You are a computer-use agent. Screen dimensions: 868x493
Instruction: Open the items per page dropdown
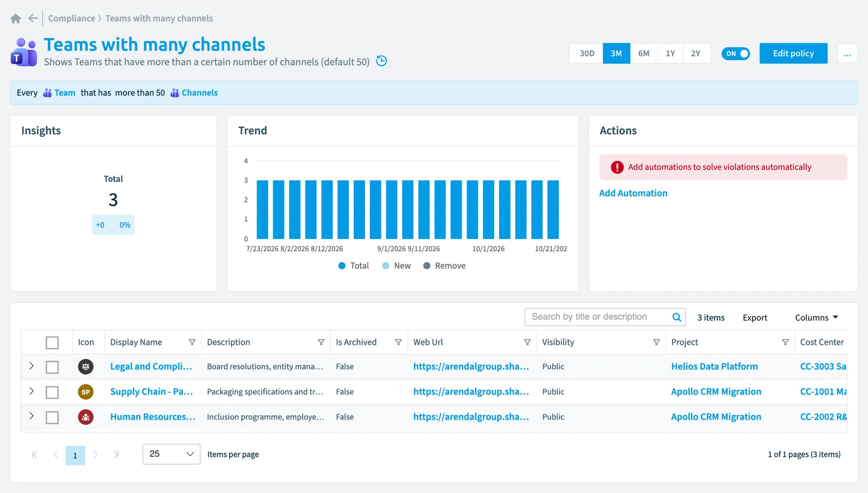pyautogui.click(x=171, y=454)
